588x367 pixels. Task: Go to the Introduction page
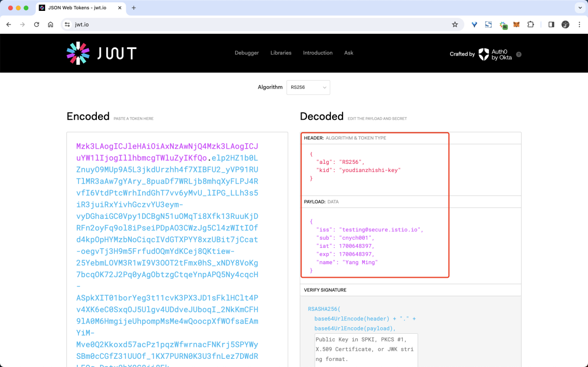(317, 53)
